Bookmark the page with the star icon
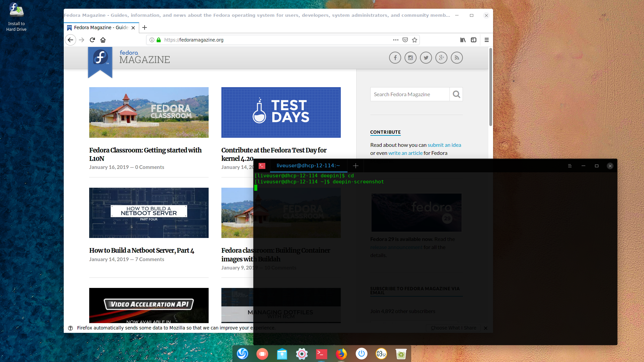 pos(415,40)
